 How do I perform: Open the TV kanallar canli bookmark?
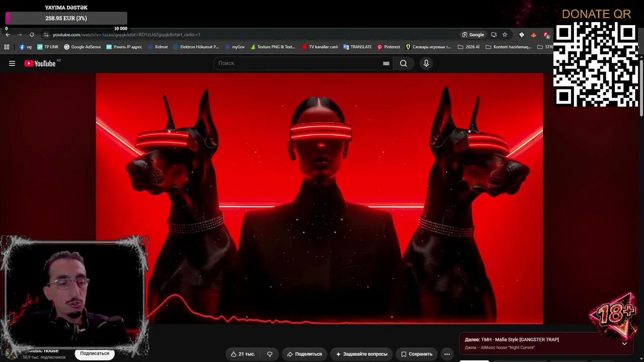(320, 47)
